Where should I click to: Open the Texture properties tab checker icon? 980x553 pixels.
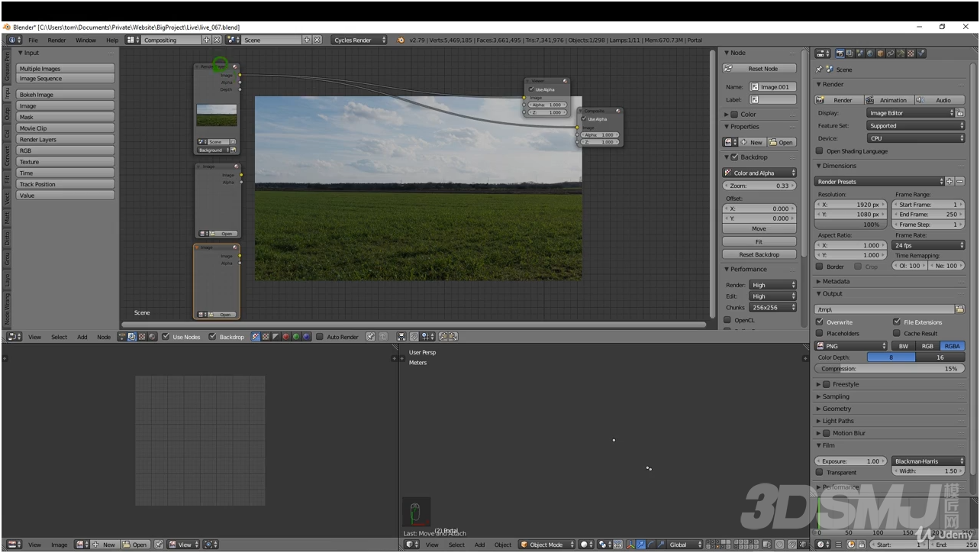pos(911,53)
